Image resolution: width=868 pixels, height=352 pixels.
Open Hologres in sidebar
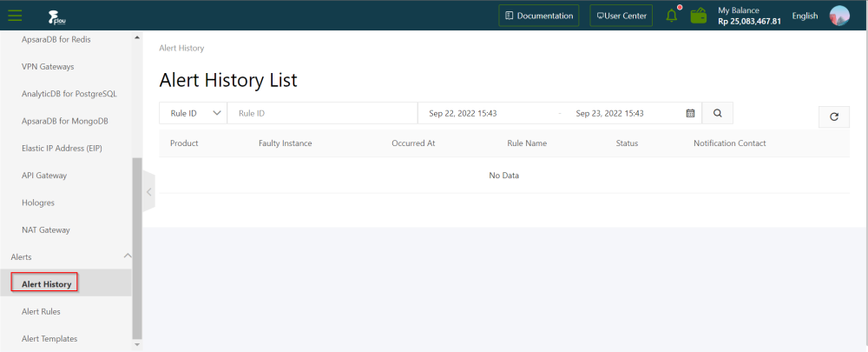click(x=38, y=203)
